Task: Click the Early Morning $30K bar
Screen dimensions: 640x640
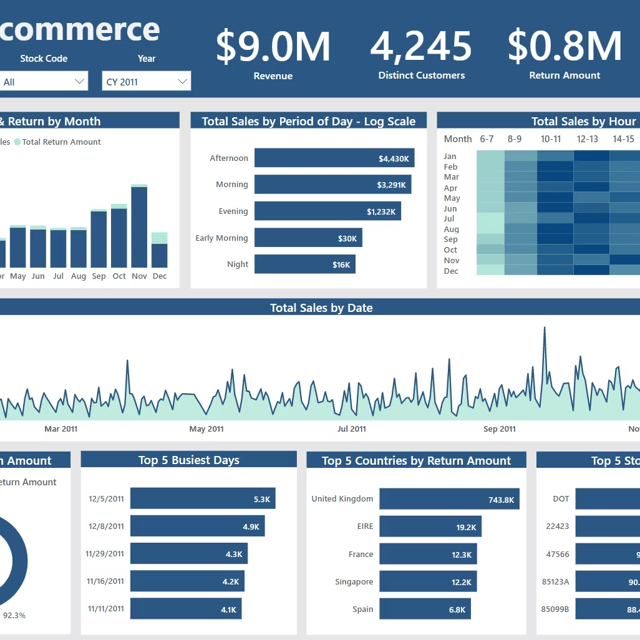Action: point(308,238)
